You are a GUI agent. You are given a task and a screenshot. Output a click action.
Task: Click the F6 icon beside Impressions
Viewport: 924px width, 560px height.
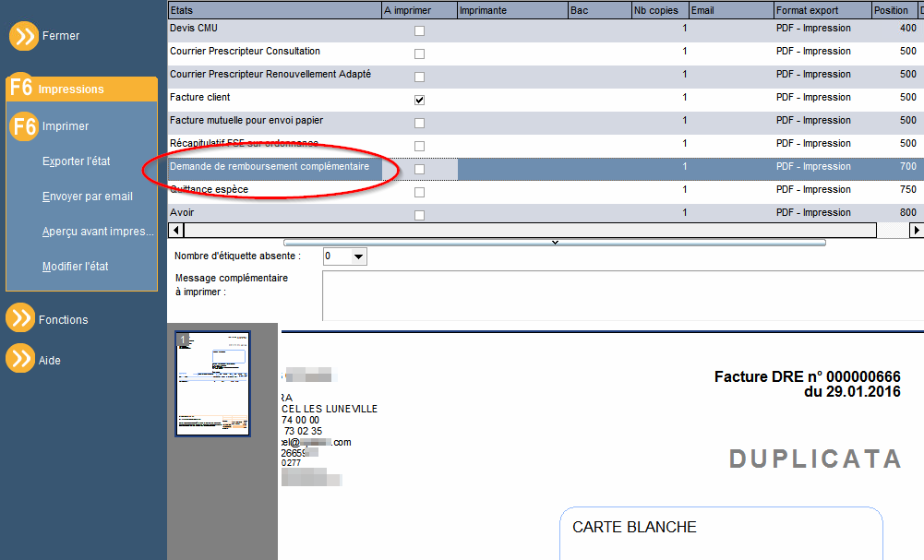[21, 88]
